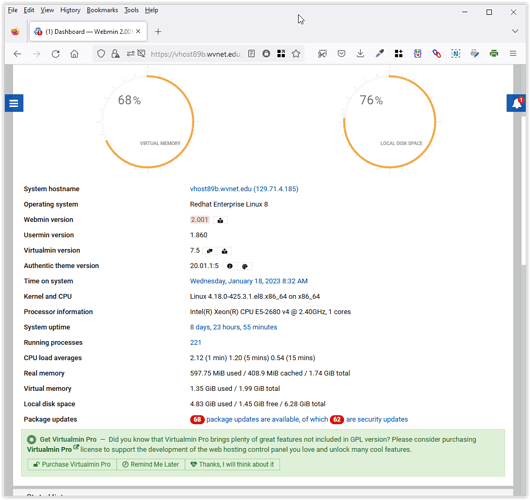Click the dashed N extension icon

[x=456, y=53]
